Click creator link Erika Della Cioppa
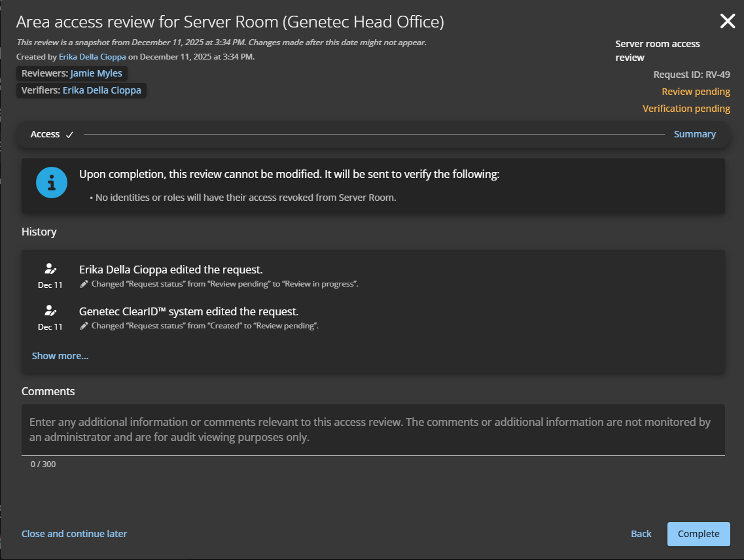The height and width of the screenshot is (560, 744). 92,56
